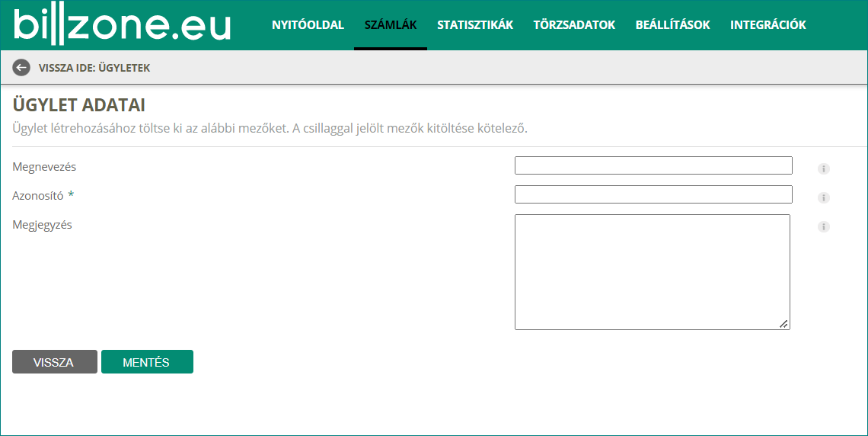Open the Törzsadatok menu
Image resolution: width=868 pixels, height=436 pixels.
click(x=574, y=25)
